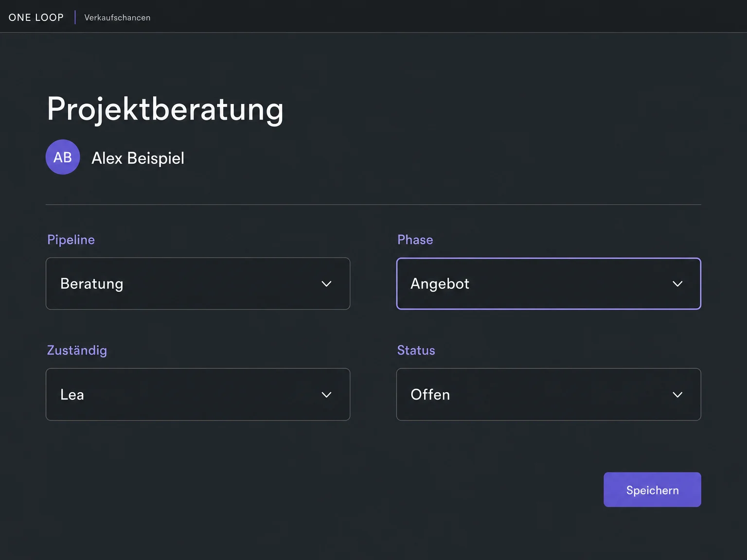The width and height of the screenshot is (747, 560).
Task: Go to Verkaufschancen in the header
Action: point(117,17)
